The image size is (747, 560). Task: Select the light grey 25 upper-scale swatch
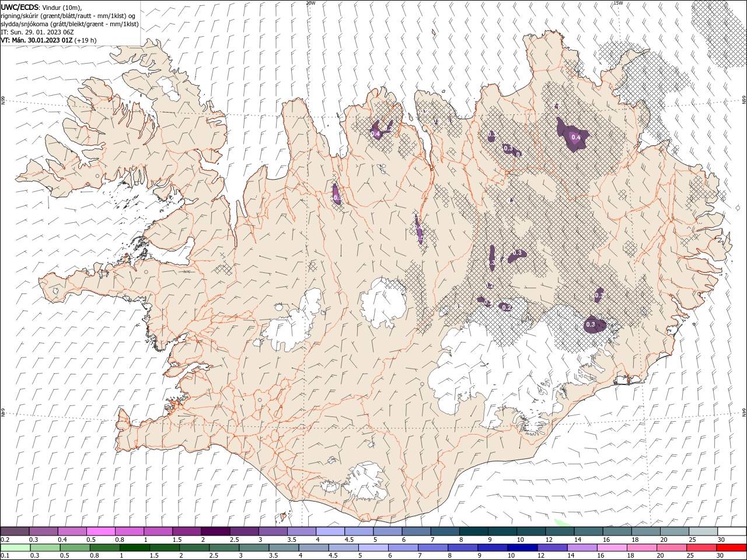(703, 531)
